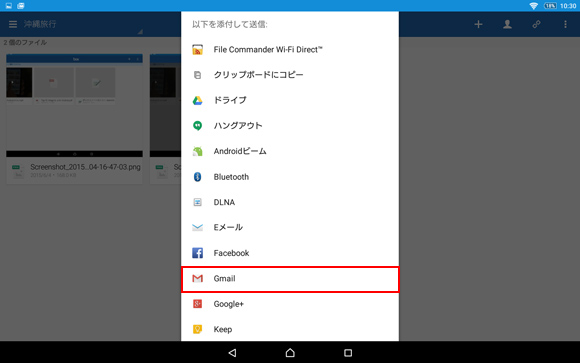Screen dimensions: 580x363
Task: Tap the share link icon
Action: coord(536,24)
